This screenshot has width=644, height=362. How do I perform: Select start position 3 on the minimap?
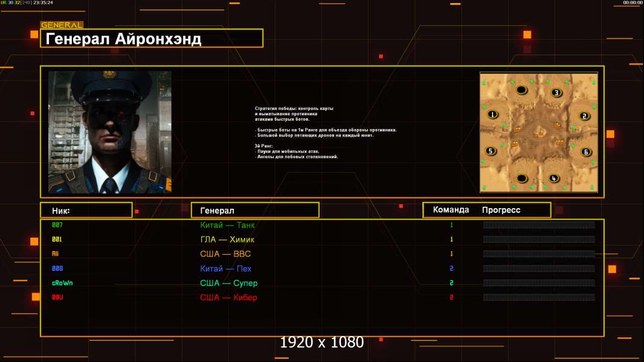coord(556,93)
